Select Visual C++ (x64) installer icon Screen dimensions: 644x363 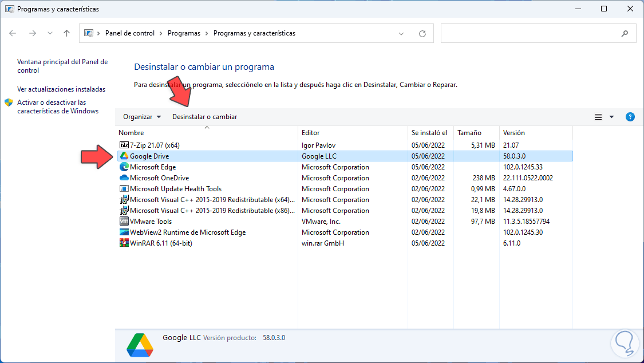click(124, 200)
